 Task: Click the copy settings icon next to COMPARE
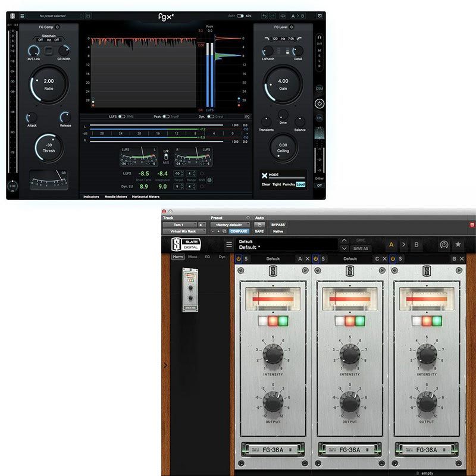(224, 231)
